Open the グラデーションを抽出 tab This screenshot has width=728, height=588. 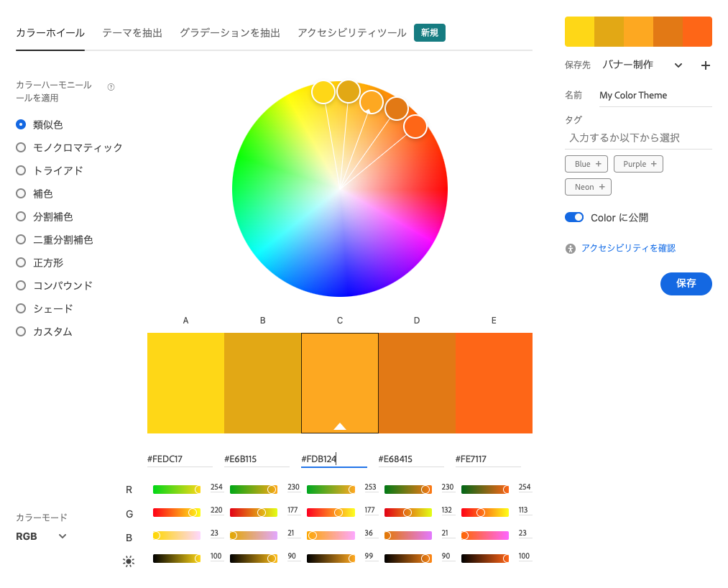tap(229, 33)
